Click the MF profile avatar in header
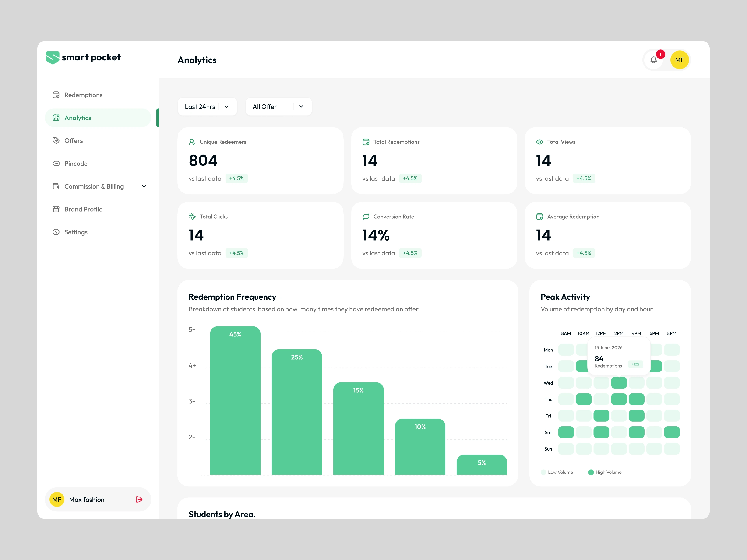The image size is (747, 560). coord(680,60)
